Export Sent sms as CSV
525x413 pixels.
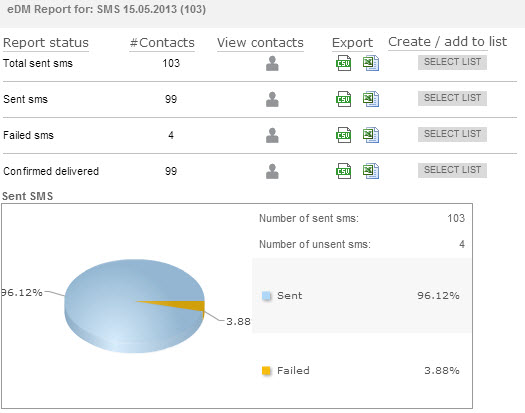(344, 99)
